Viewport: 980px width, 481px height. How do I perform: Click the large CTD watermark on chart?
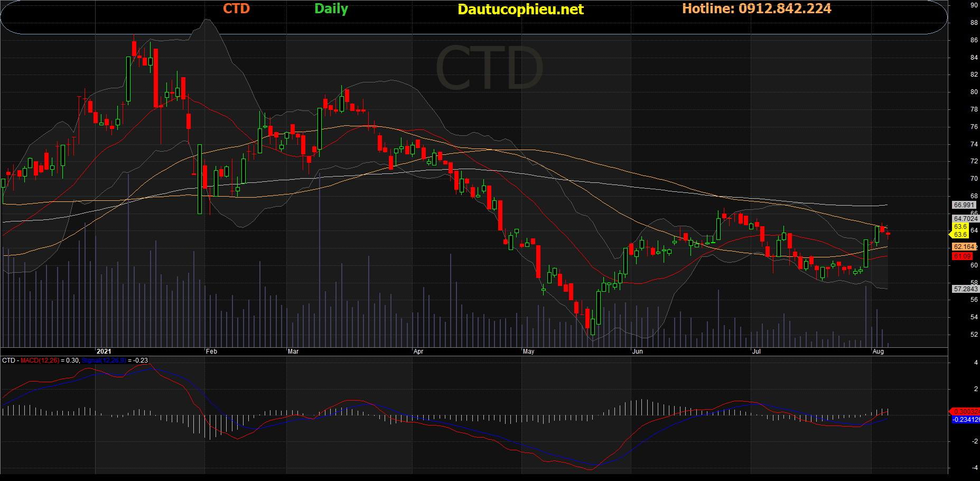[x=489, y=68]
